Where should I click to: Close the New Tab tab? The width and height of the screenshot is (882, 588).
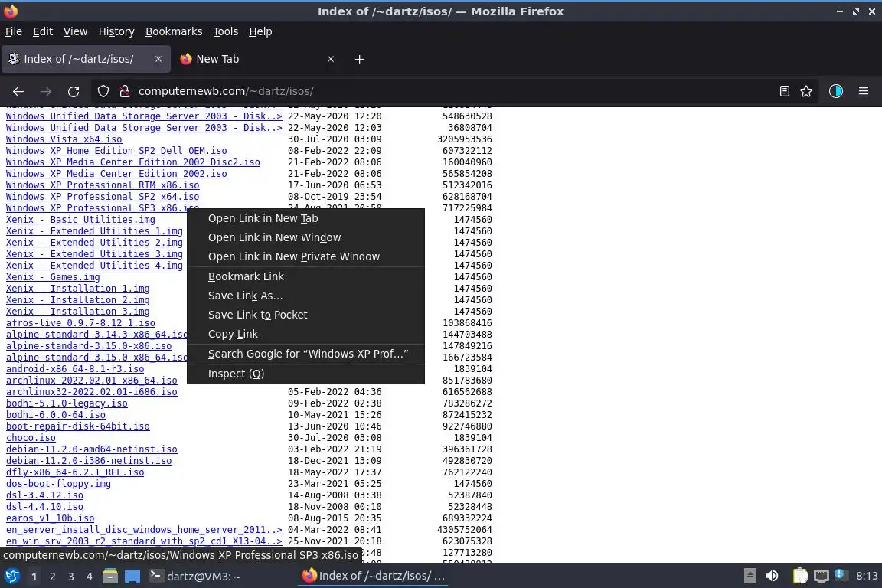pos(331,59)
